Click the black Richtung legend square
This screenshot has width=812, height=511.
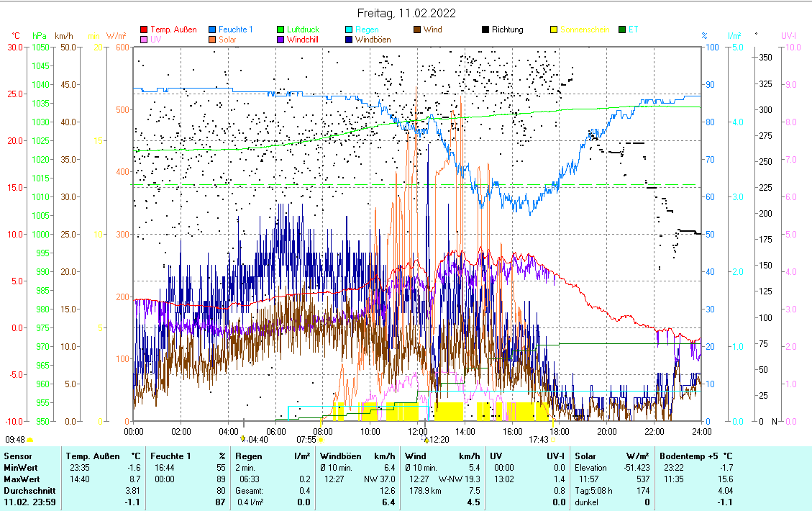[485, 30]
